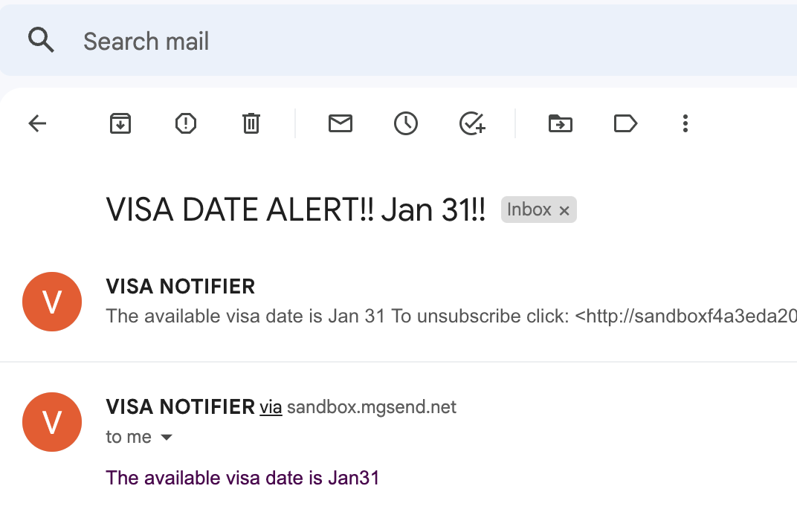Snooze this email with clock icon

pyautogui.click(x=405, y=123)
